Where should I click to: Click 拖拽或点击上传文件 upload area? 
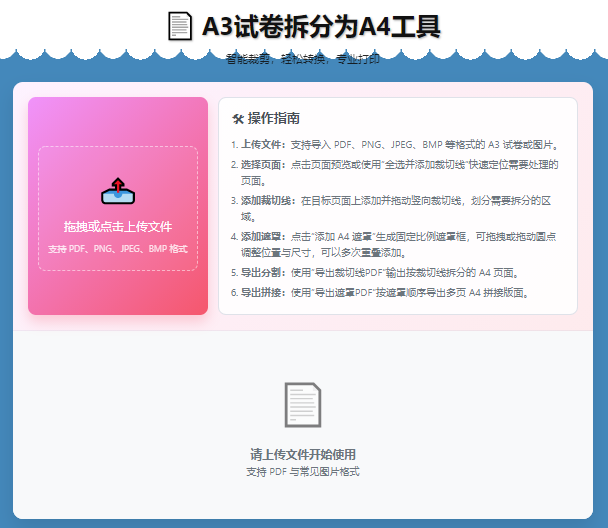118,209
